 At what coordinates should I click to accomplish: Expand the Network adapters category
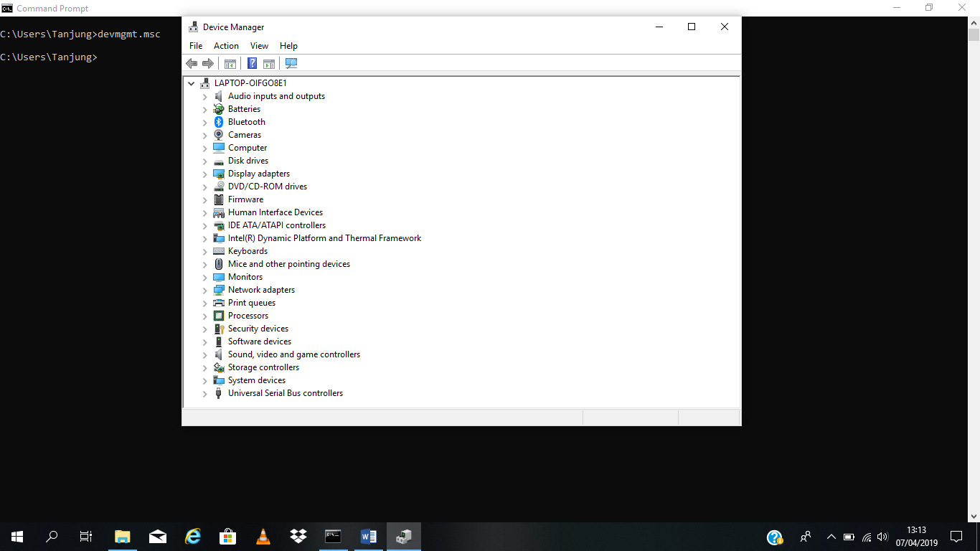205,290
